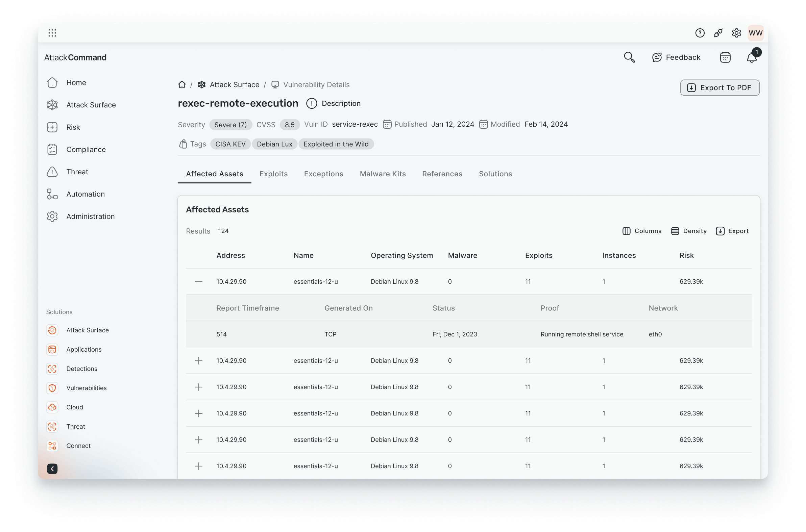Expand the second 10.4.29.90 asset row
The height and width of the screenshot is (532, 806).
(198, 361)
